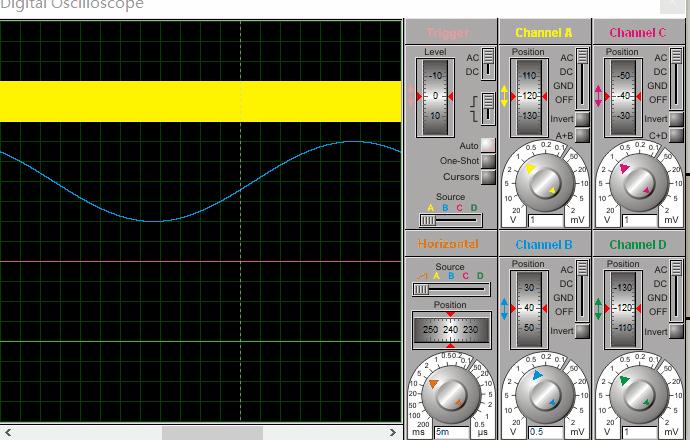
Task: Click Channel B blue position arrow icon
Action: pyautogui.click(x=506, y=308)
